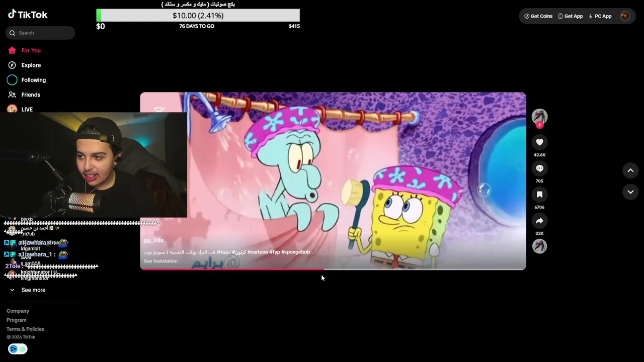The width and height of the screenshot is (644, 362).
Task: Open the video creator's avatar
Action: [x=539, y=116]
